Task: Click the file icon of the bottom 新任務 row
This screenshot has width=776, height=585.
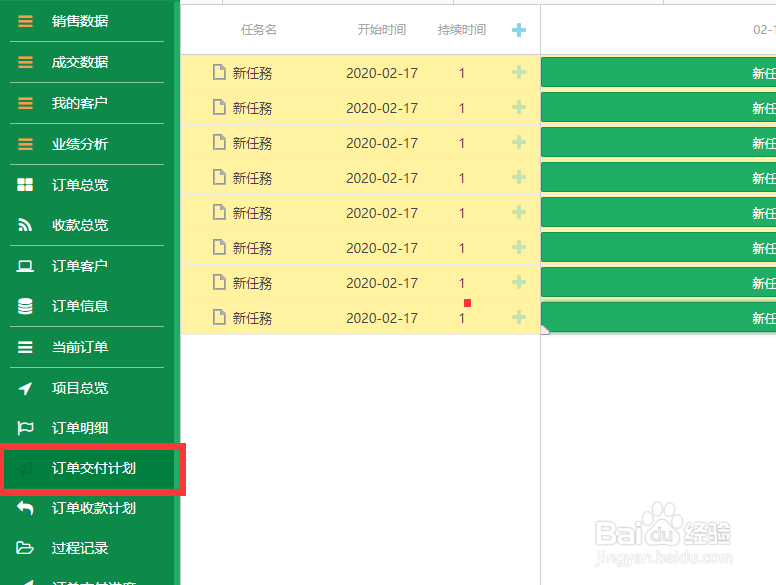Action: click(x=219, y=317)
